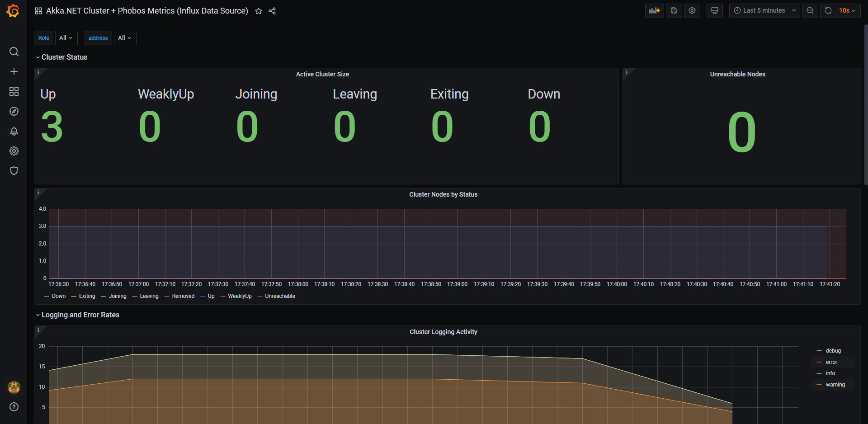The width and height of the screenshot is (868, 424).
Task: Toggle the debug series in logging legend
Action: (x=833, y=351)
